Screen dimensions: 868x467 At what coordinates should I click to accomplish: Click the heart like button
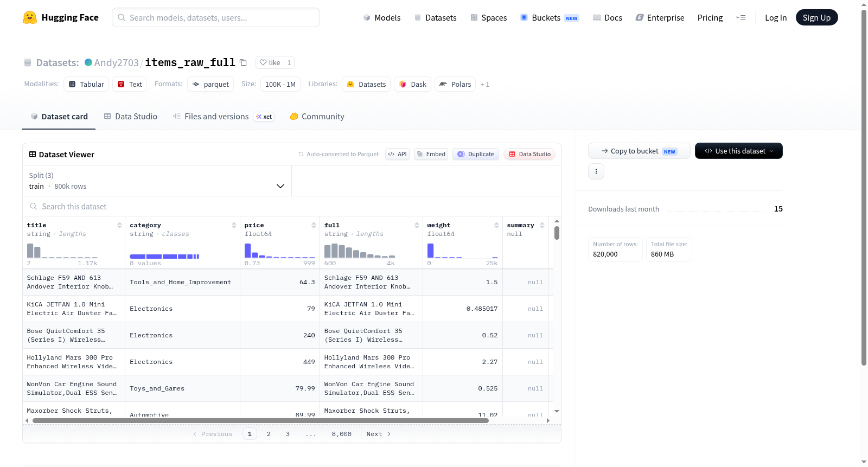click(270, 62)
